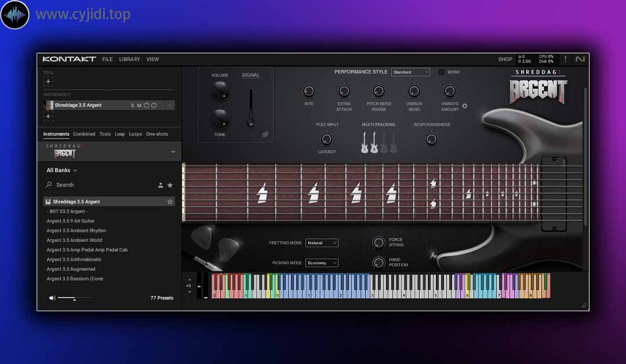Select preset 'Argent 3.5 Bassium (Core)'
Image resolution: width=626 pixels, height=364 pixels.
point(75,279)
